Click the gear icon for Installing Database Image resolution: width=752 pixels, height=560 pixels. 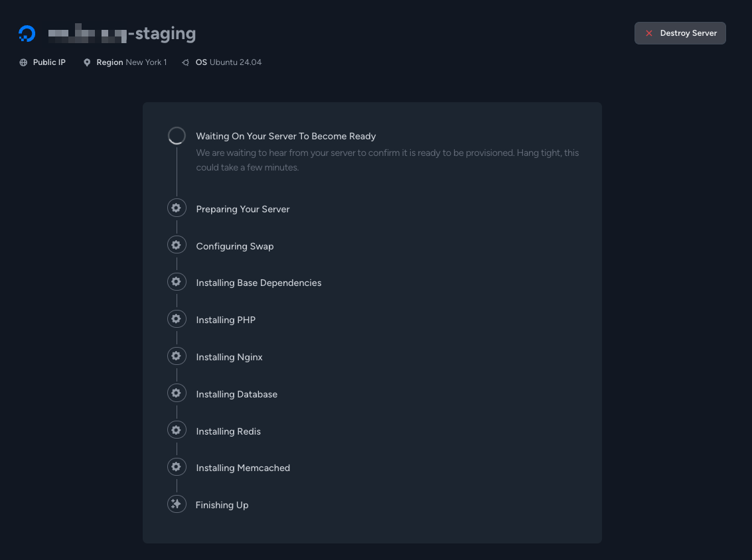click(177, 393)
